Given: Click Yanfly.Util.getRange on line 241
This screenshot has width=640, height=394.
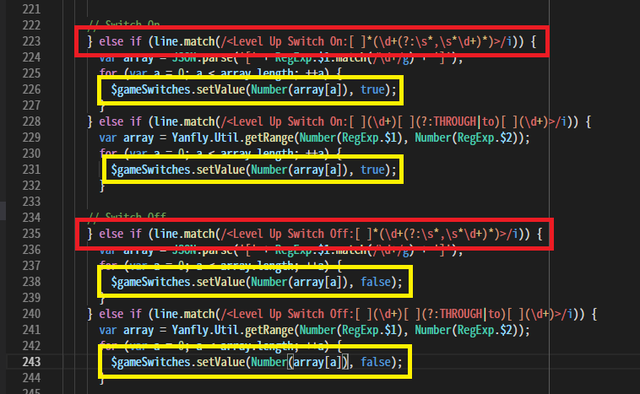Looking at the screenshot, I should [x=233, y=330].
